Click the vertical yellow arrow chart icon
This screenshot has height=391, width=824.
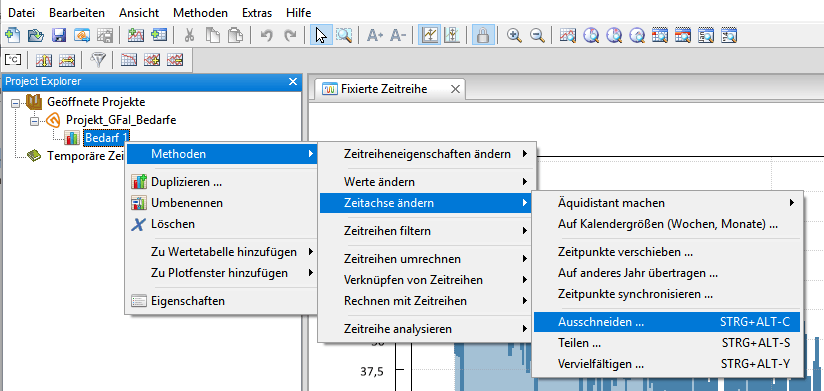pos(43,60)
